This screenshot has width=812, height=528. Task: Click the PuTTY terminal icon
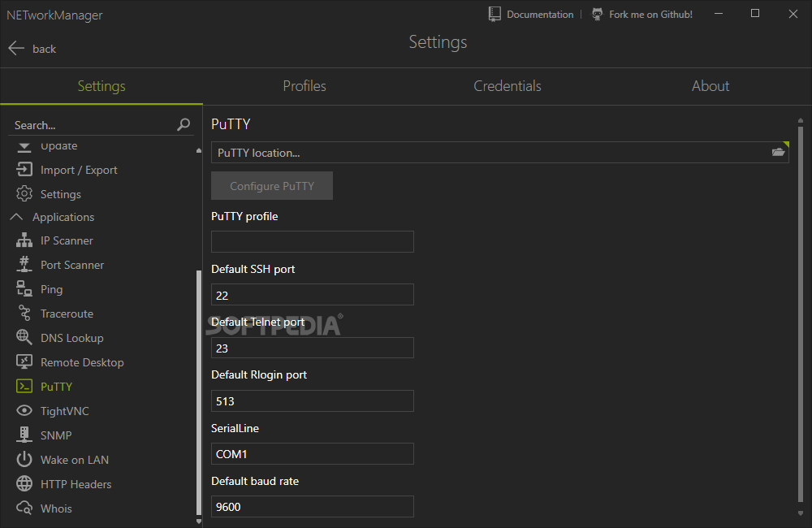point(24,386)
